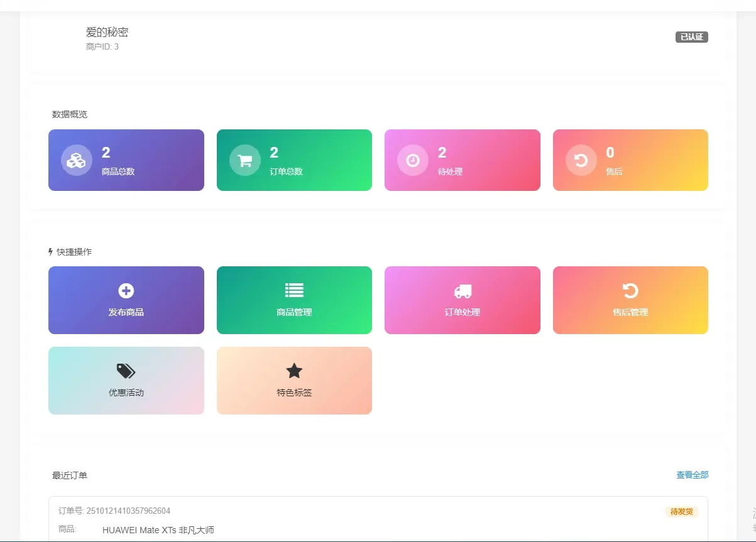Click the tags icon for 优惠活动
This screenshot has height=542, width=756.
[x=126, y=371]
